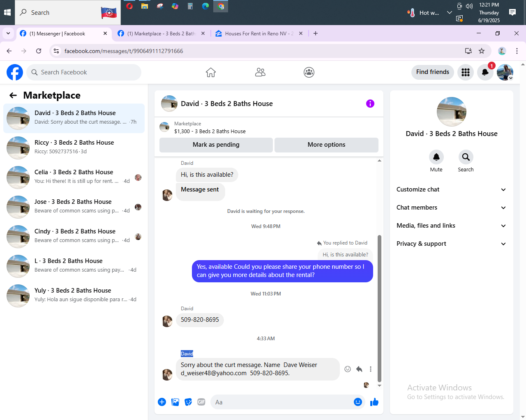
Task: Open the Chrome tab search dropdown
Action: point(8,34)
